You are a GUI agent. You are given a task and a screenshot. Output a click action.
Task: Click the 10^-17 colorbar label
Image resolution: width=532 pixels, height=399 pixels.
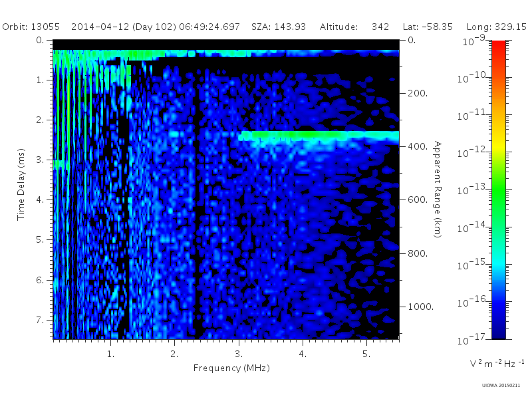471,339
